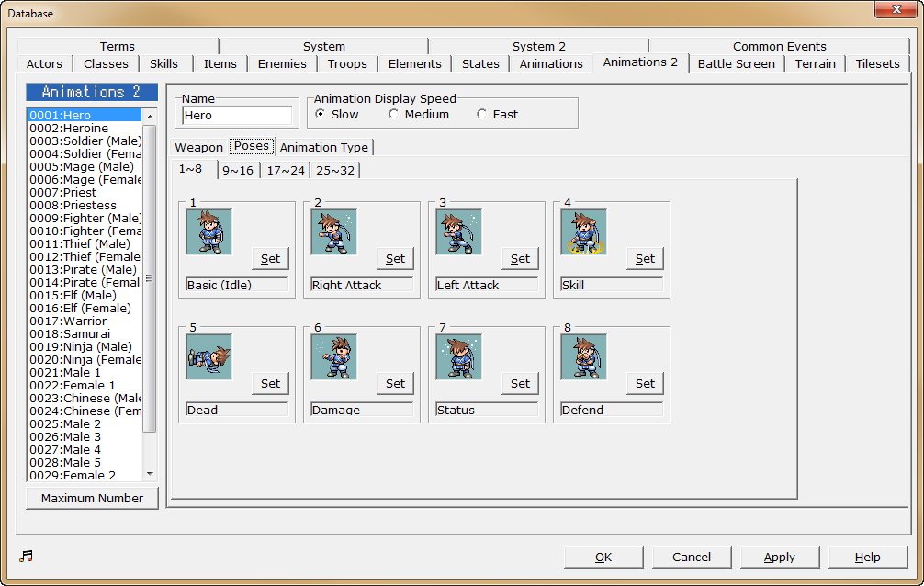Switch to poses 9~16 tab
The height and width of the screenshot is (586, 924).
pos(238,170)
